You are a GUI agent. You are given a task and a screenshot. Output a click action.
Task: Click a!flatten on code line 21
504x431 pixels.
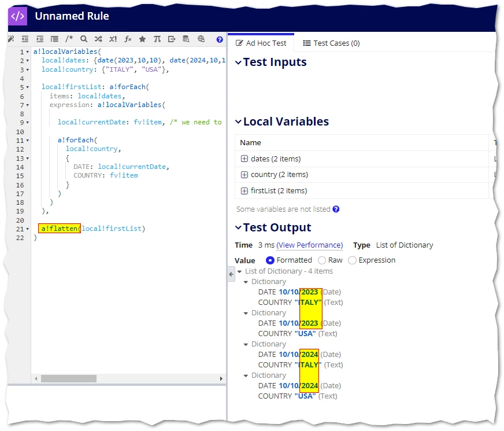click(x=60, y=229)
